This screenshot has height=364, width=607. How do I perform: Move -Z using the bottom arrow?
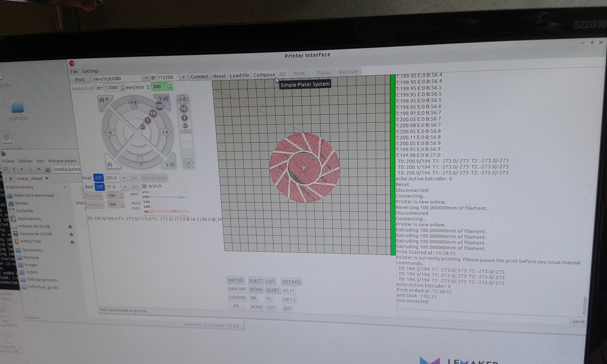click(x=188, y=163)
